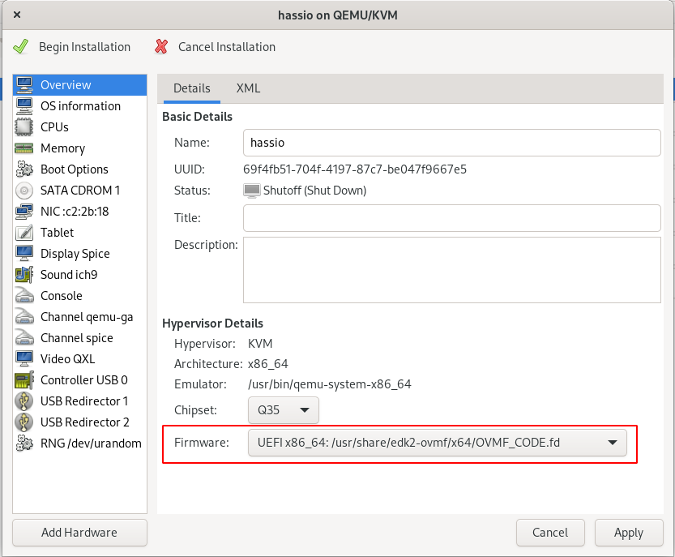Click the Shutoff status monitor icon
This screenshot has height=557, width=675.
click(251, 191)
